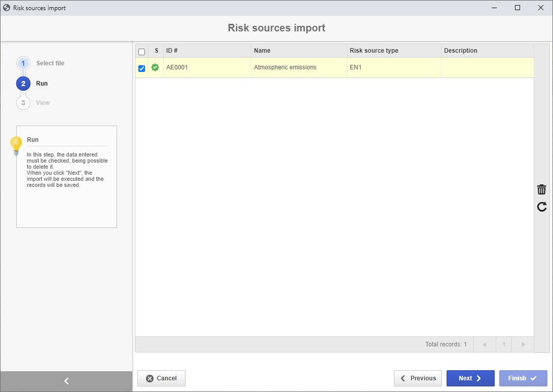Click the Cancel button

pyautogui.click(x=161, y=378)
